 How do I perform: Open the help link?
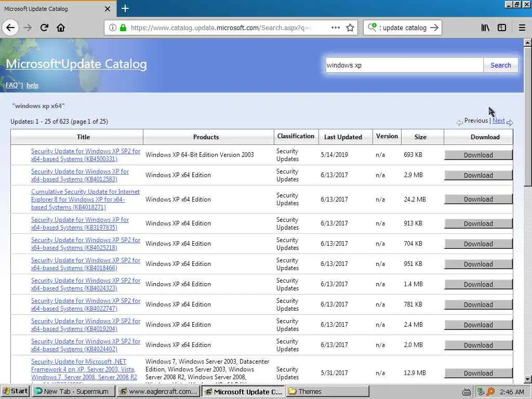tap(32, 85)
